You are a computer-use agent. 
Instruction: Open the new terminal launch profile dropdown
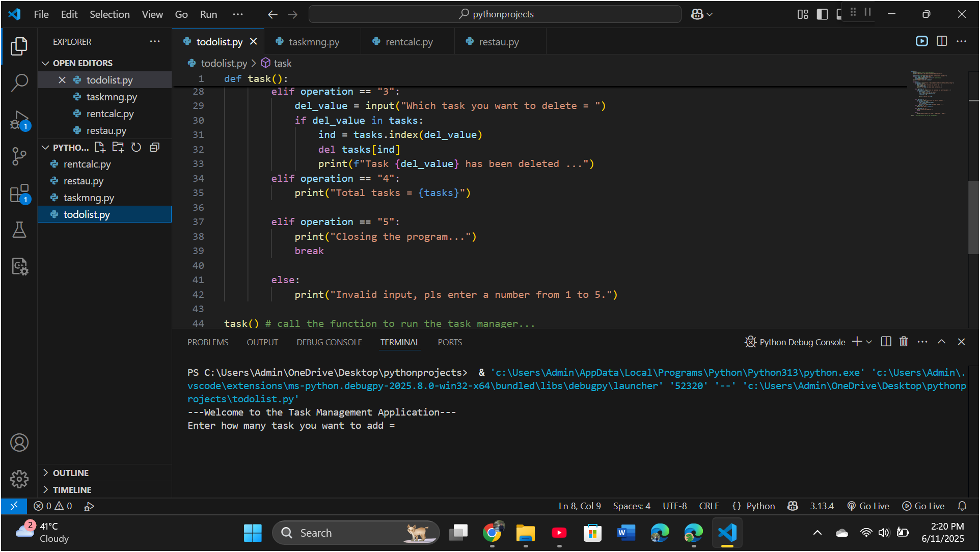[869, 342]
